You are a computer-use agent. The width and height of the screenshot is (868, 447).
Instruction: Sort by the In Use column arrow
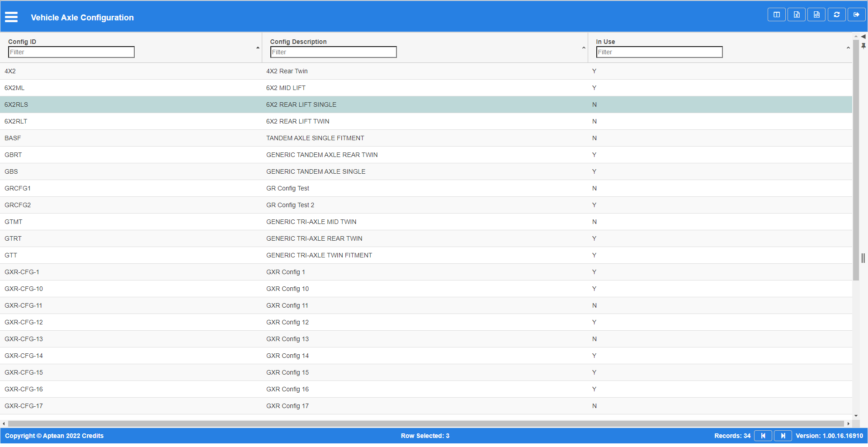(848, 48)
